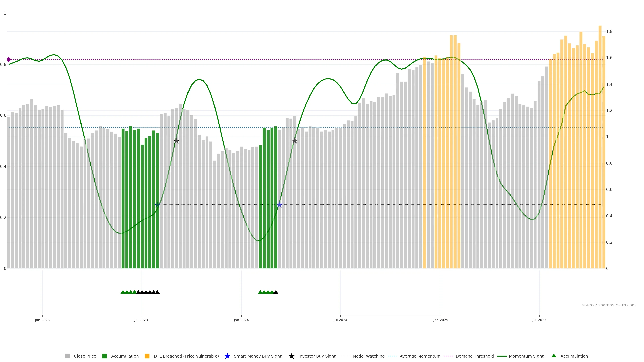Click green Accumulation square swatch in legend
The height and width of the screenshot is (362, 644).
coord(104,356)
